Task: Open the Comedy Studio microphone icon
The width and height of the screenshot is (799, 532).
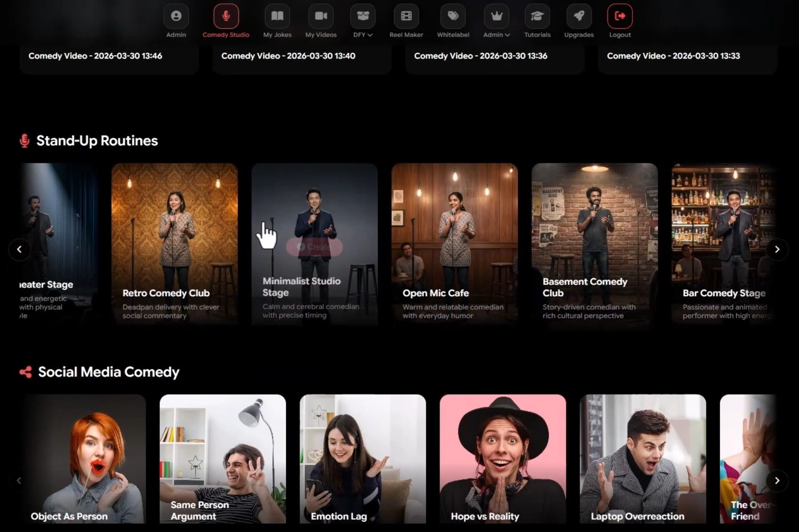Action: point(226,16)
